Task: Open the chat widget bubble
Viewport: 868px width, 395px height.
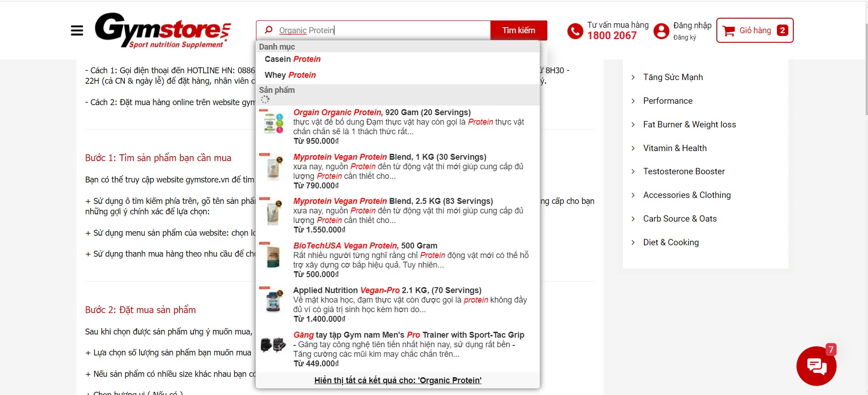Action: 817,366
